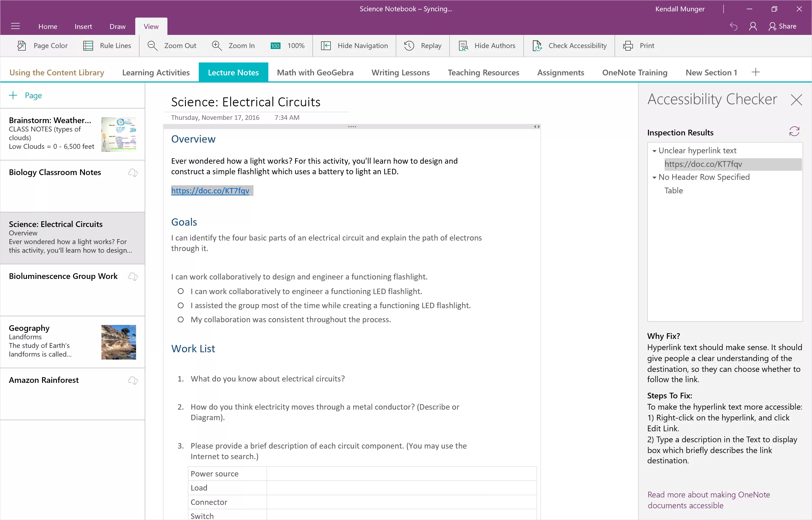Viewport: 812px width, 520px height.
Task: Open the Lecture Notes section tab
Action: tap(233, 72)
